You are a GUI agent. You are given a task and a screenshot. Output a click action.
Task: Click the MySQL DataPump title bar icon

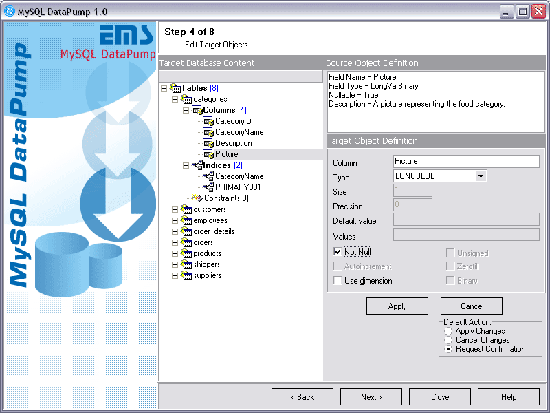coord(9,11)
